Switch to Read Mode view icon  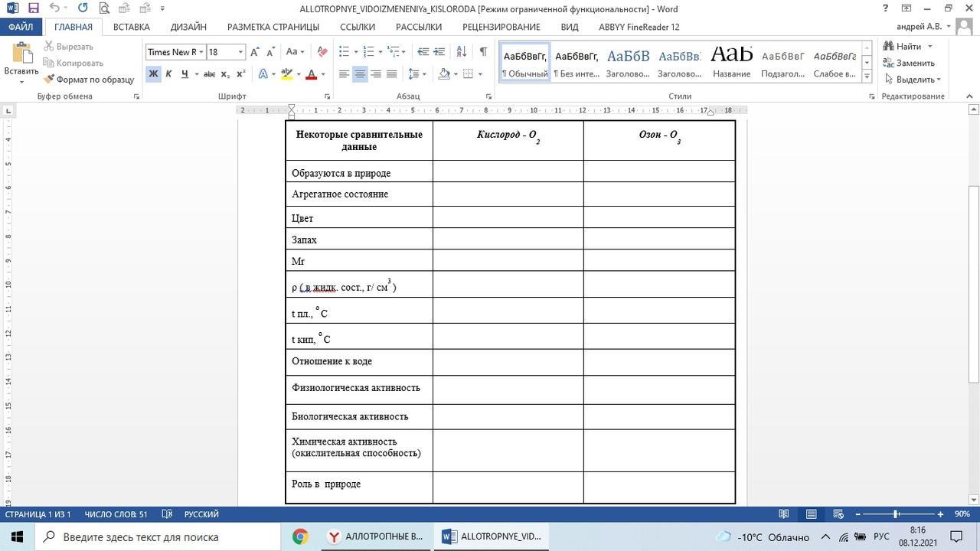click(784, 514)
